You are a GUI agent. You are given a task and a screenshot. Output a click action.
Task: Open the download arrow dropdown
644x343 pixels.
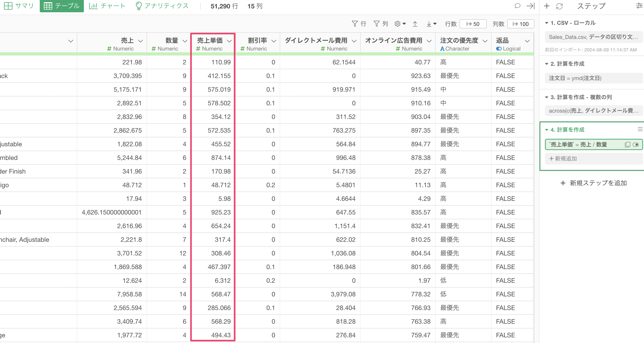[x=431, y=24]
